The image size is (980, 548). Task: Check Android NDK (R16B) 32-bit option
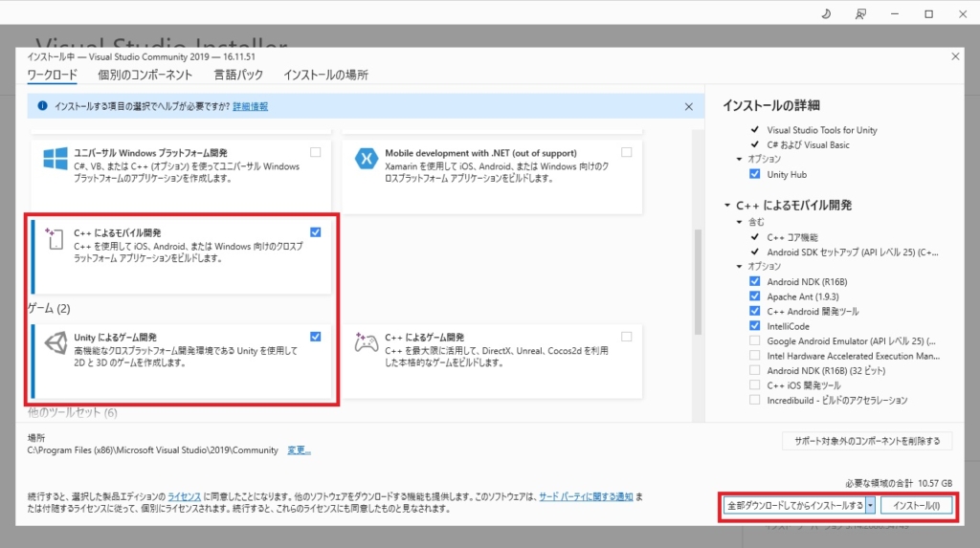[x=755, y=370]
